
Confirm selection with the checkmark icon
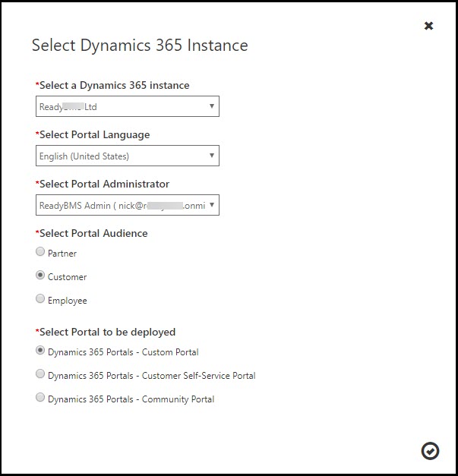click(430, 451)
